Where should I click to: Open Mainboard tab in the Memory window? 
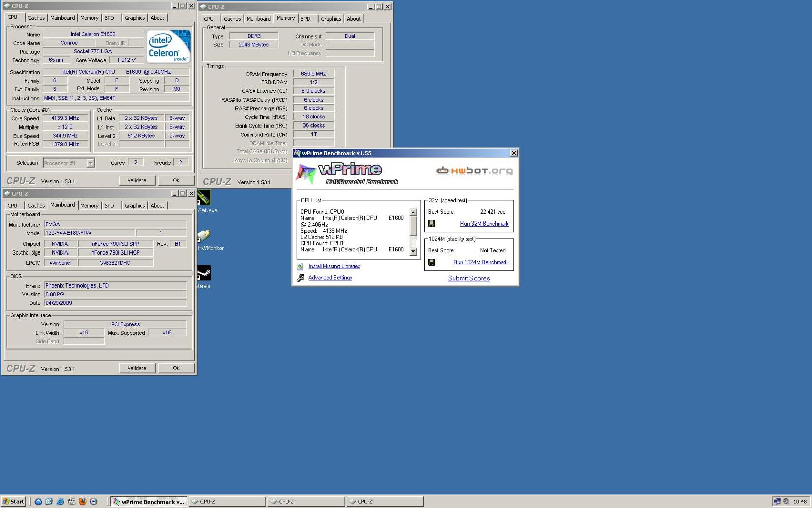(259, 19)
